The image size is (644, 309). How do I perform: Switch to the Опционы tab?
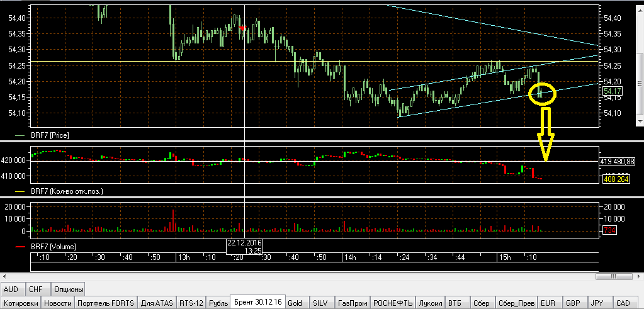pyautogui.click(x=69, y=289)
